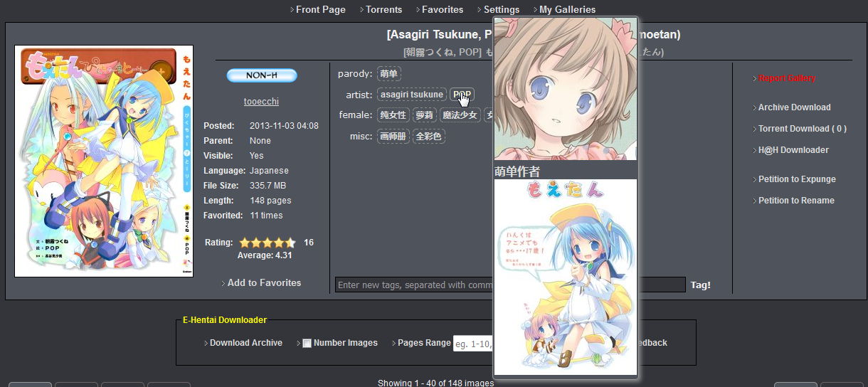The image size is (868, 387).
Task: Select the 魔法少女 female tag
Action: 460,115
